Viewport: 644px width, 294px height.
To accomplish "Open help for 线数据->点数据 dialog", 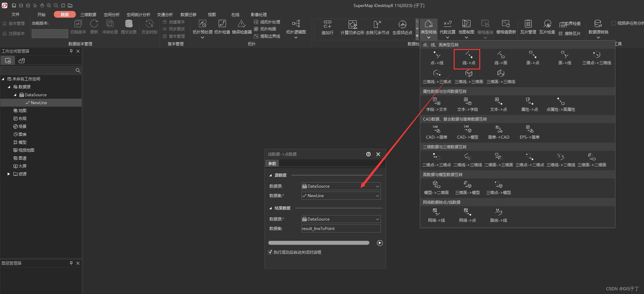I will [x=368, y=154].
